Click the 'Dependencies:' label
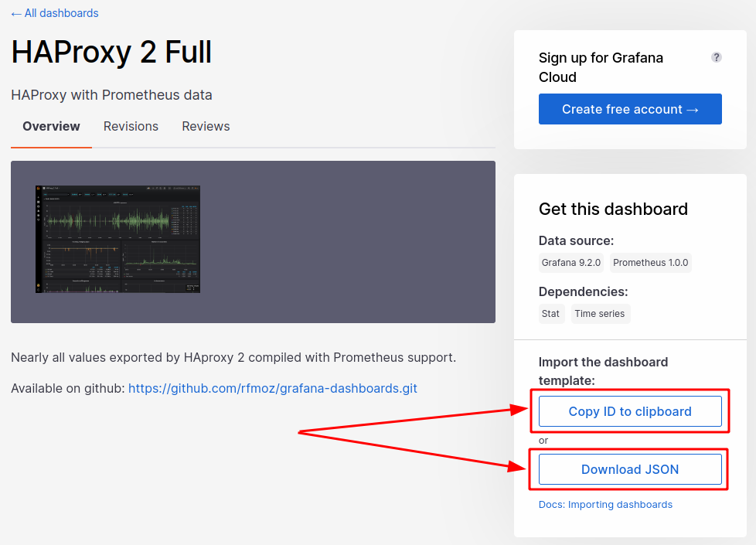The image size is (756, 545). click(584, 291)
